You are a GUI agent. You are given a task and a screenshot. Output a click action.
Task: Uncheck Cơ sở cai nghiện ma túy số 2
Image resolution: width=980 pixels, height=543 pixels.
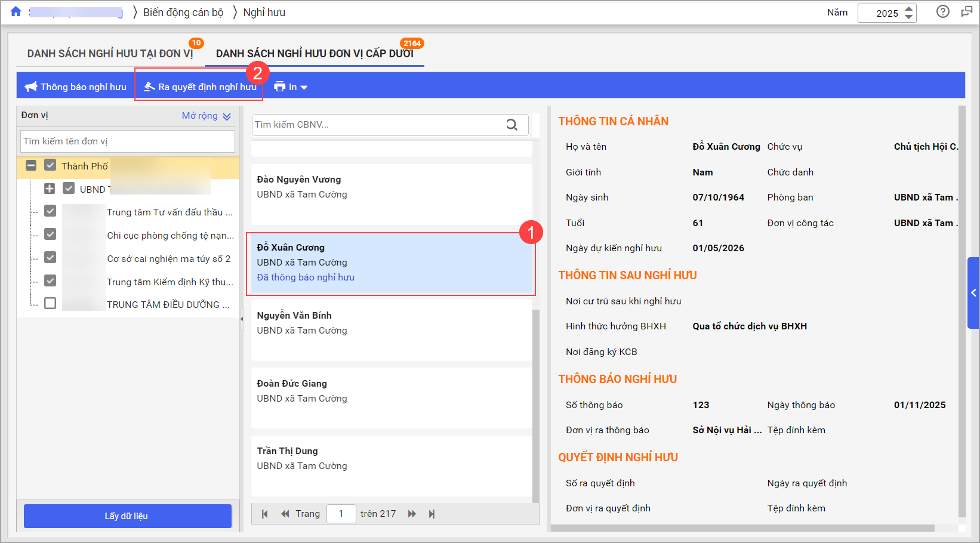[50, 257]
